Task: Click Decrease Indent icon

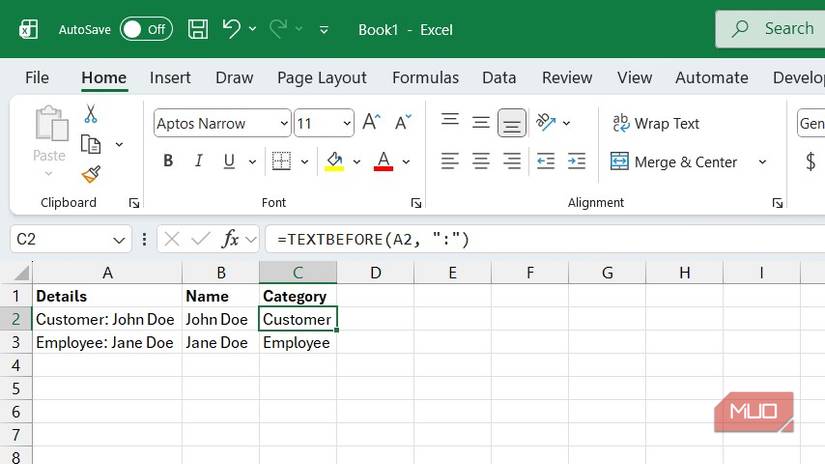Action: 546,161
